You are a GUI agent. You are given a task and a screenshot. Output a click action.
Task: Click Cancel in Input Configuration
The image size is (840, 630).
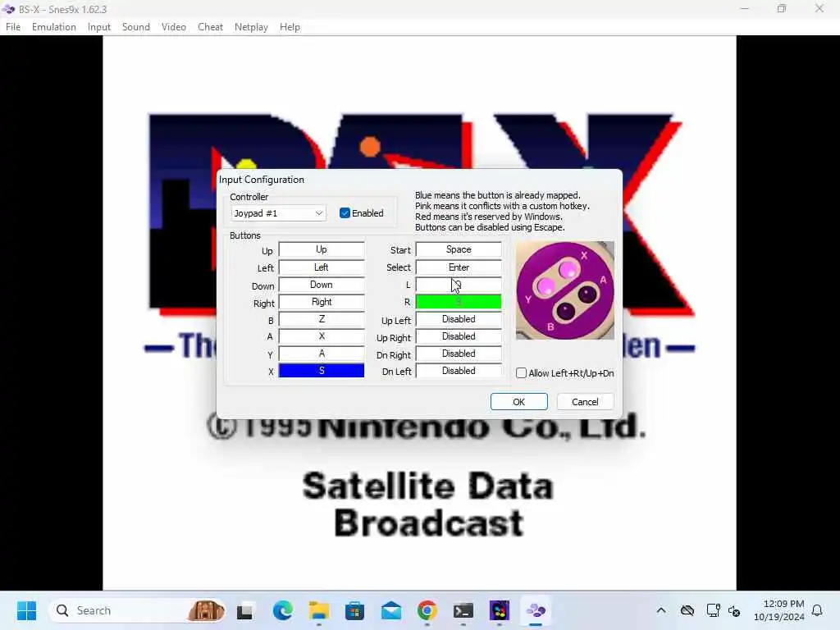pos(585,402)
